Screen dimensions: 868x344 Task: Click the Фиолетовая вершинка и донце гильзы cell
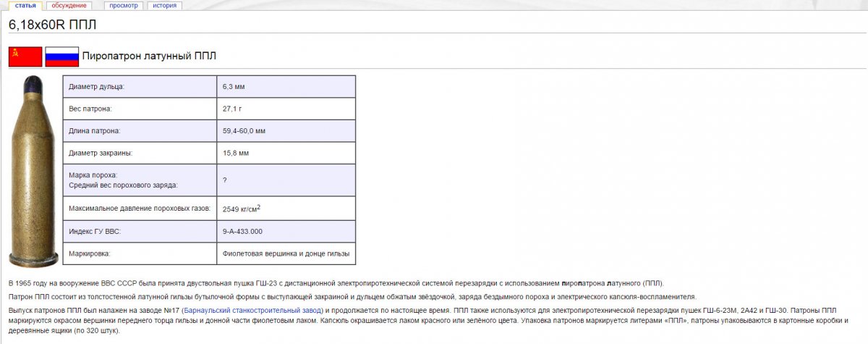tap(286, 253)
